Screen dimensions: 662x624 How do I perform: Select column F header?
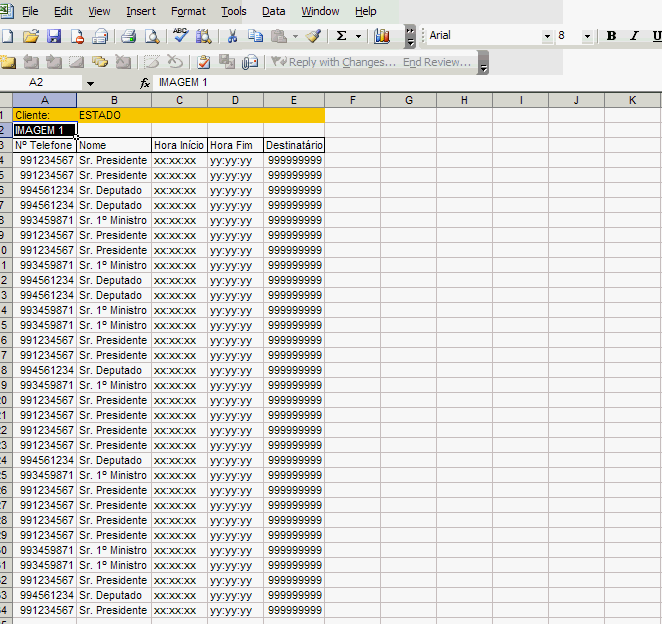352,100
